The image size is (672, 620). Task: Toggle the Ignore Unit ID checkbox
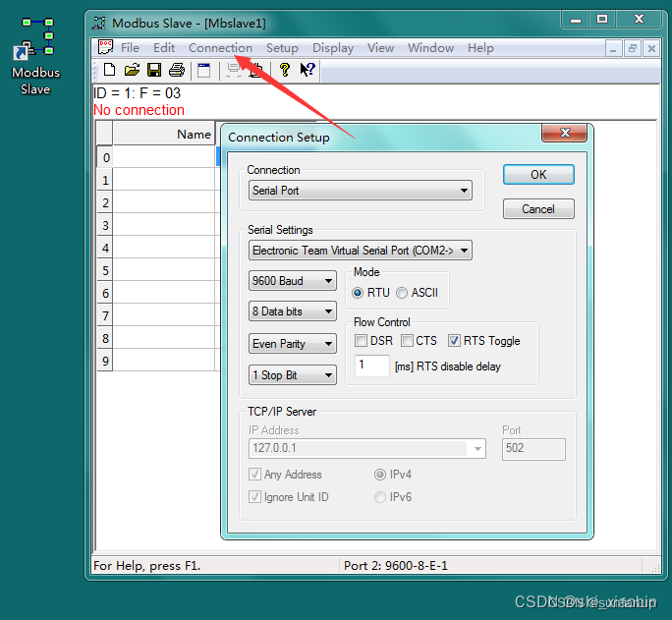point(254,497)
